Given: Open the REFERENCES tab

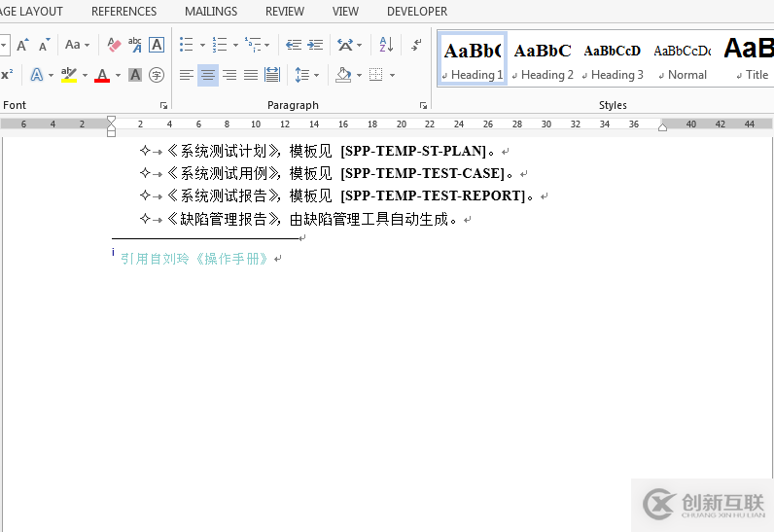Looking at the screenshot, I should point(123,12).
